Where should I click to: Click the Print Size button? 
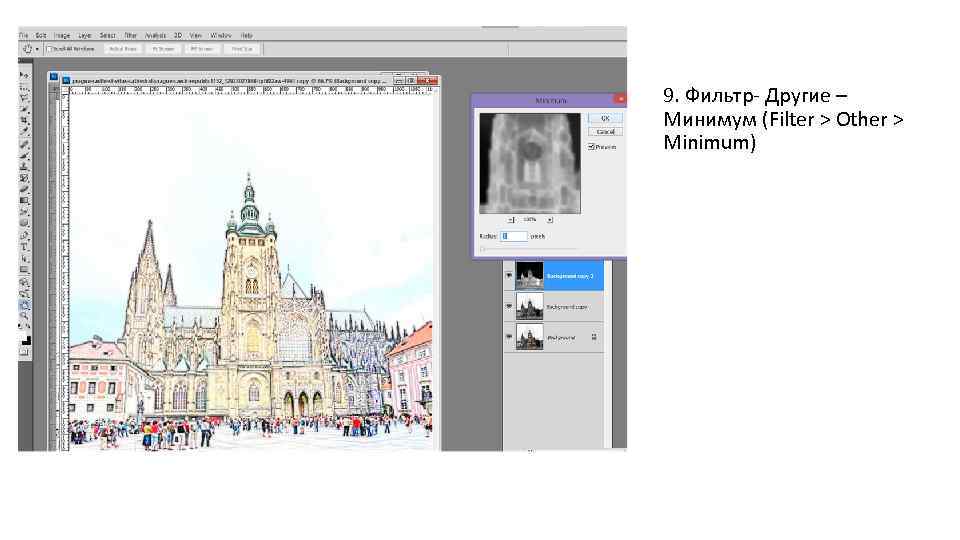click(x=242, y=49)
